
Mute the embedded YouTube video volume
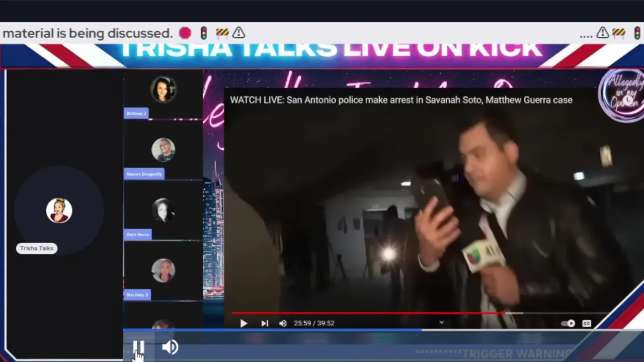click(x=283, y=323)
